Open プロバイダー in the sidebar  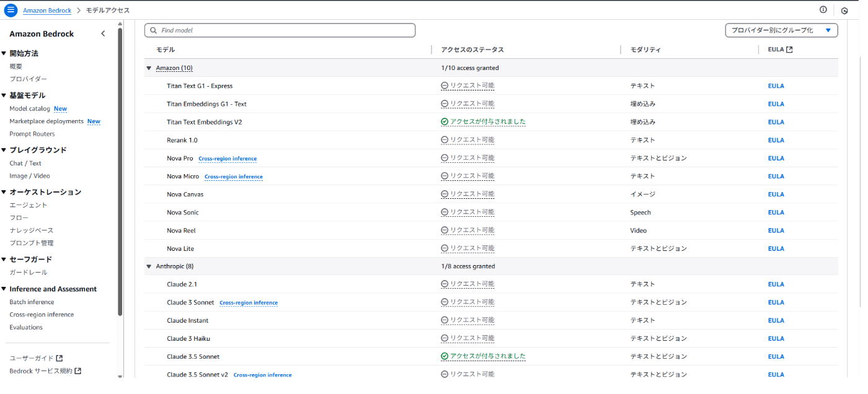coord(28,79)
